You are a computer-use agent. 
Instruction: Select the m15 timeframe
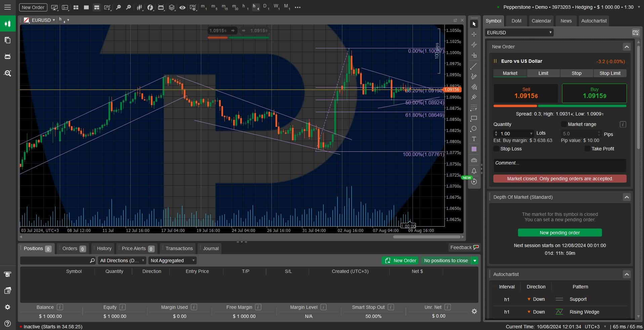point(224,7)
